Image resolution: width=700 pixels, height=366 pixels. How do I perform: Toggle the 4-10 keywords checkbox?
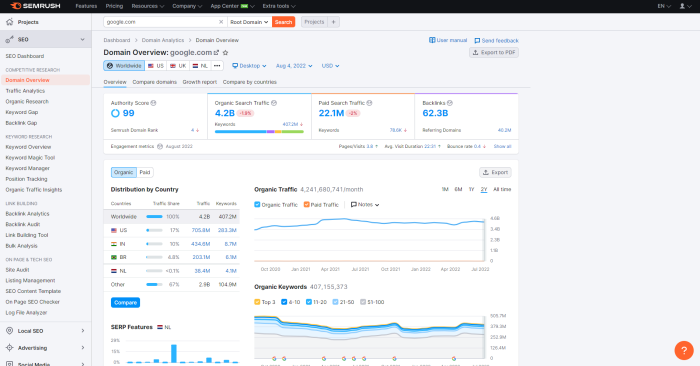point(284,302)
